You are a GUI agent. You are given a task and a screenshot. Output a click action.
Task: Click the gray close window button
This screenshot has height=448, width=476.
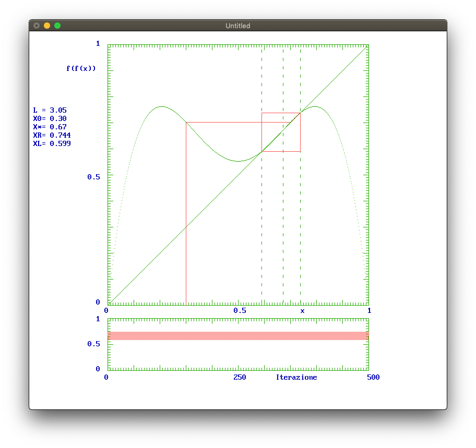37,26
